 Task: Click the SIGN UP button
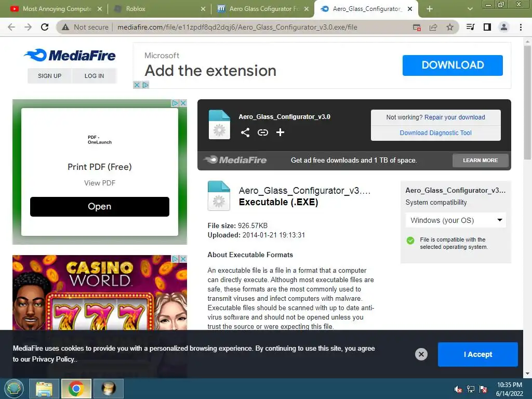point(49,76)
